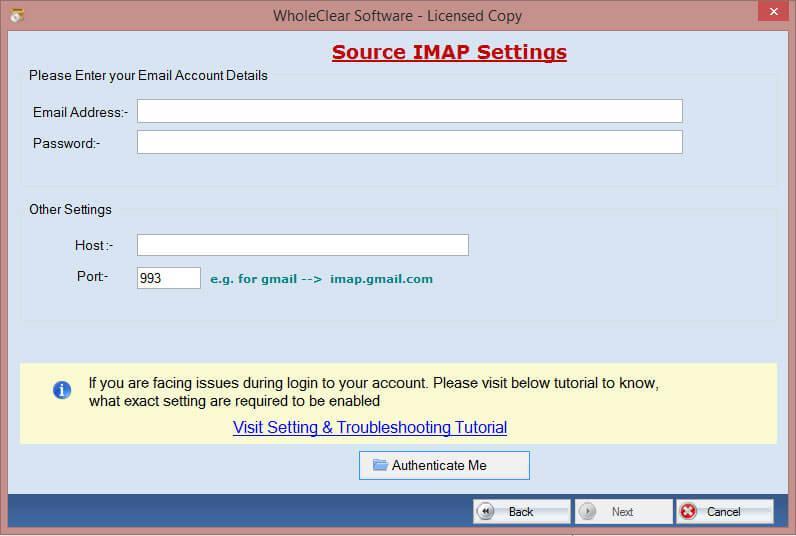Focus the Email Address input field
Viewport: 796px width, 536px height.
(409, 111)
